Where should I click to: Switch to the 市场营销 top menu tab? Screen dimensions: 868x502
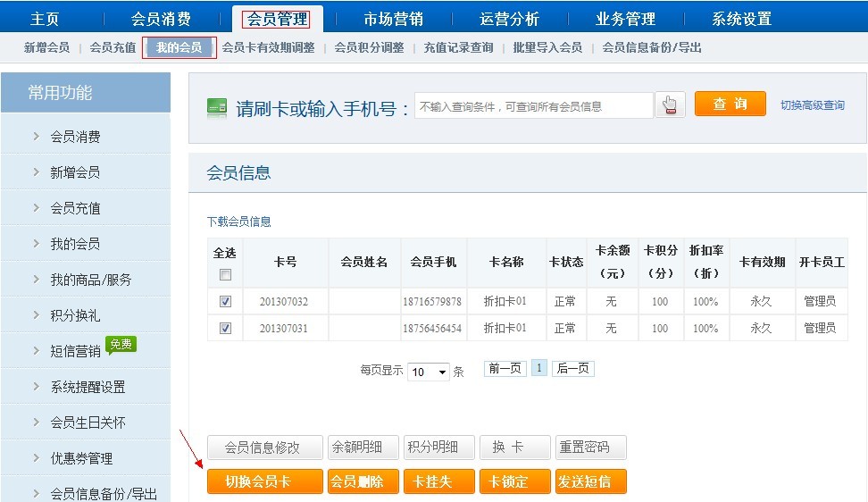click(393, 19)
